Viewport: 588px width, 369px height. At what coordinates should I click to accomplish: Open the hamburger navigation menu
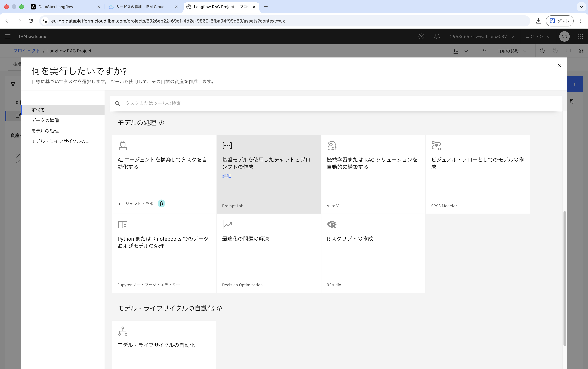[x=8, y=36]
